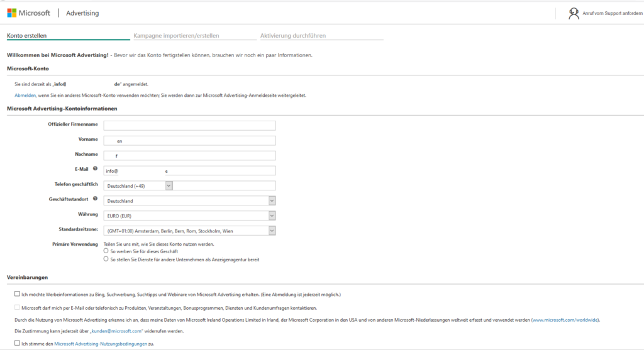Click the Microsoft logo in header
The width and height of the screenshot is (644, 350).
29,13
